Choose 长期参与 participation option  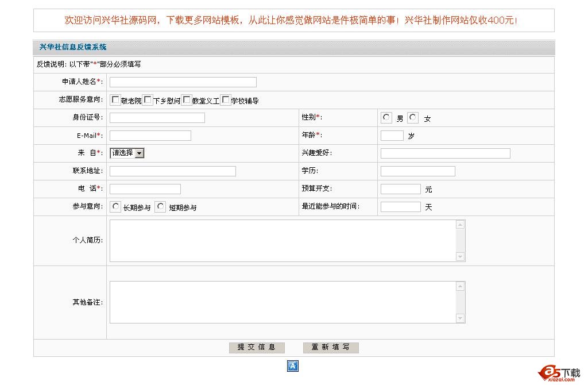coord(116,207)
